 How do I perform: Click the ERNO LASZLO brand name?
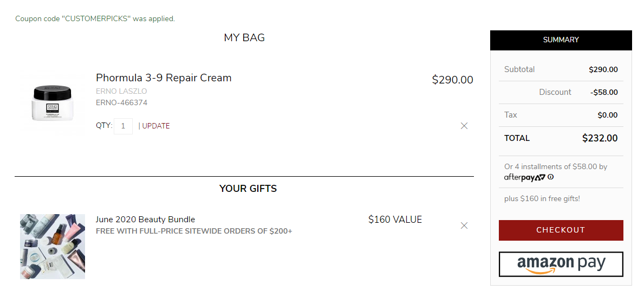pyautogui.click(x=121, y=91)
